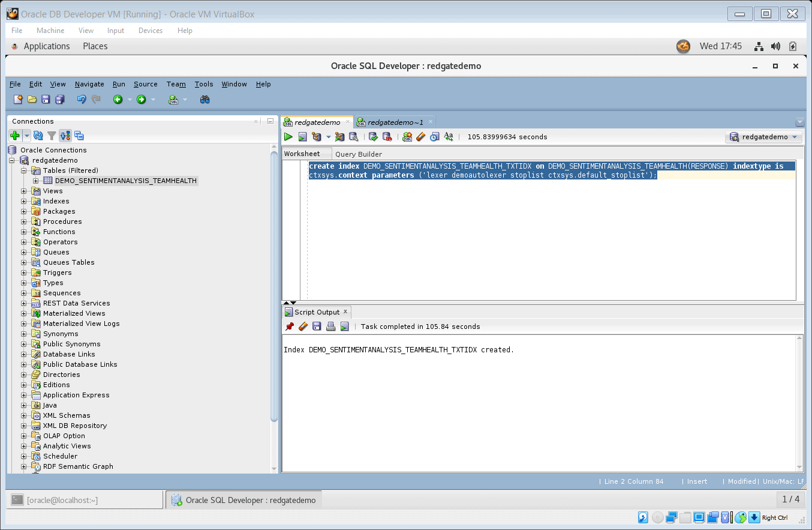This screenshot has height=530, width=812.
Task: Open the Team menu
Action: point(176,84)
